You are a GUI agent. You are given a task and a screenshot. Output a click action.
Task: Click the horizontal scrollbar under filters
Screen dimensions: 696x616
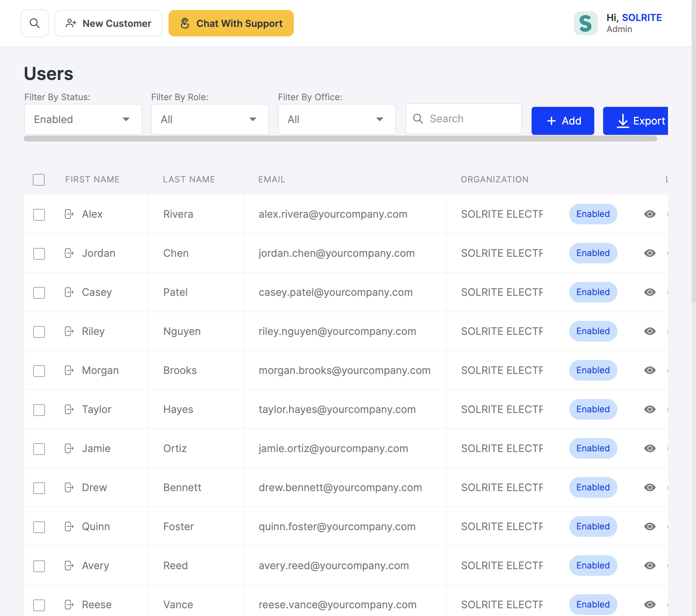pos(340,139)
